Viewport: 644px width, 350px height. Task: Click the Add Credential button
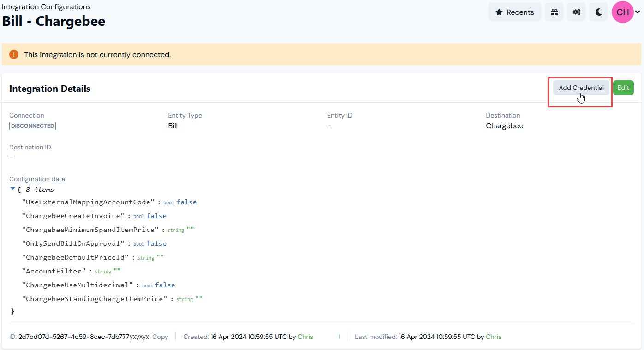click(581, 87)
